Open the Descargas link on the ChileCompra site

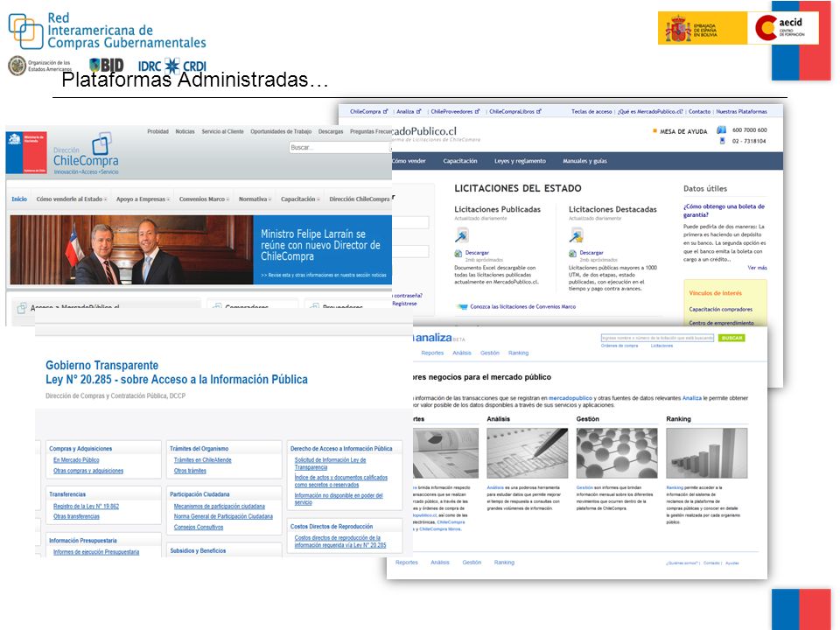point(331,131)
